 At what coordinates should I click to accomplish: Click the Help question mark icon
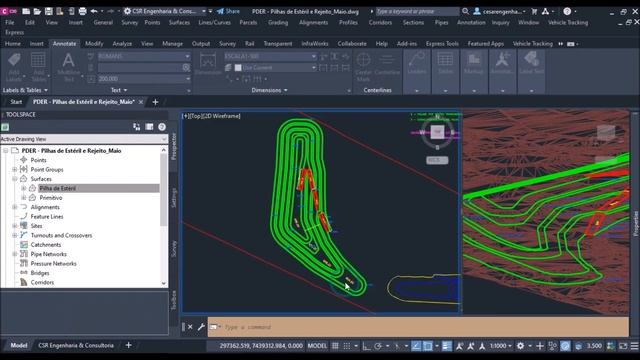pyautogui.click(x=567, y=11)
